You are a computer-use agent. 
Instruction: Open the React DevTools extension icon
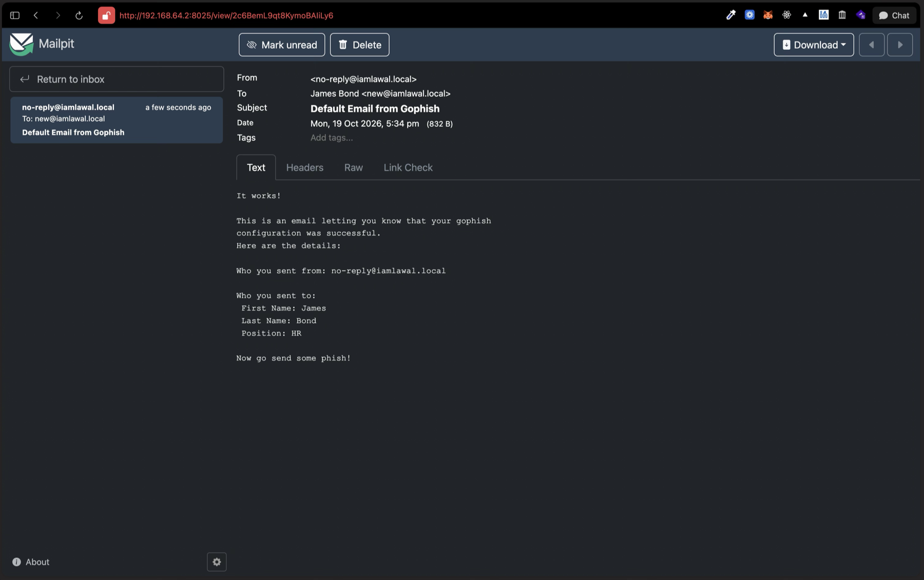coord(786,15)
